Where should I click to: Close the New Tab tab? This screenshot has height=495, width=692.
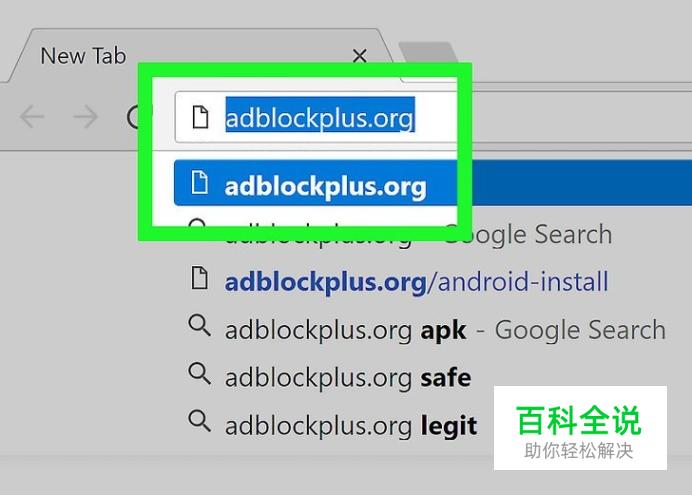point(360,56)
